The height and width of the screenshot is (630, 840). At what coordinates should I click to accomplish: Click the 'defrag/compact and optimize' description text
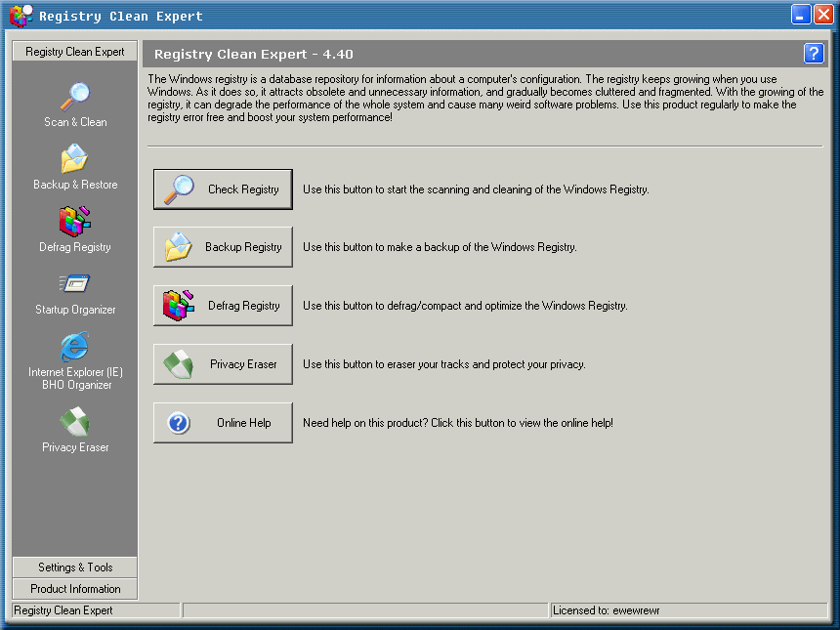[465, 306]
